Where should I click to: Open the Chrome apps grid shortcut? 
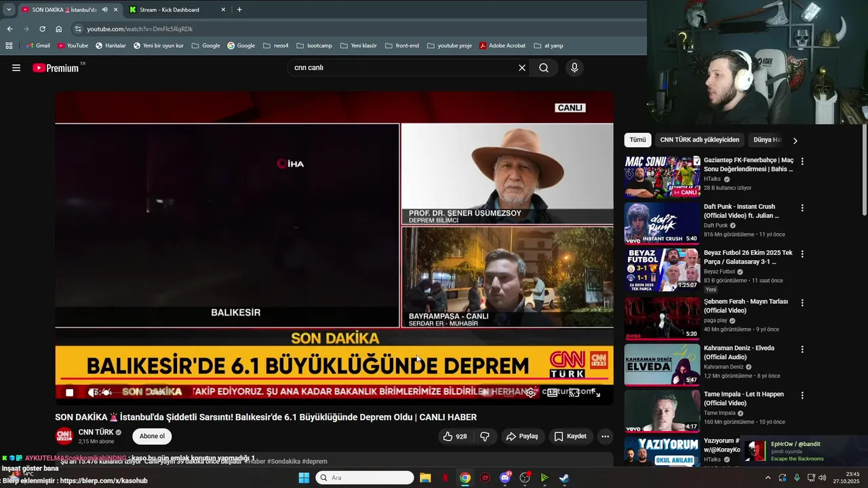point(9,45)
